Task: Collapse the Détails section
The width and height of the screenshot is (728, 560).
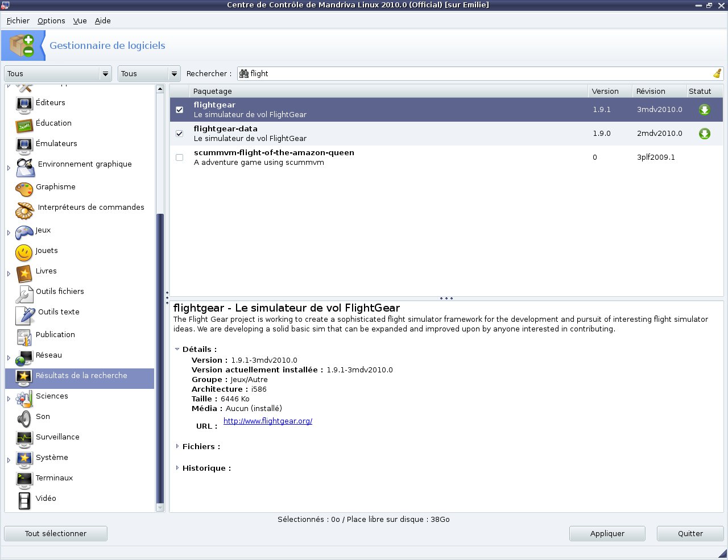Action: point(177,350)
